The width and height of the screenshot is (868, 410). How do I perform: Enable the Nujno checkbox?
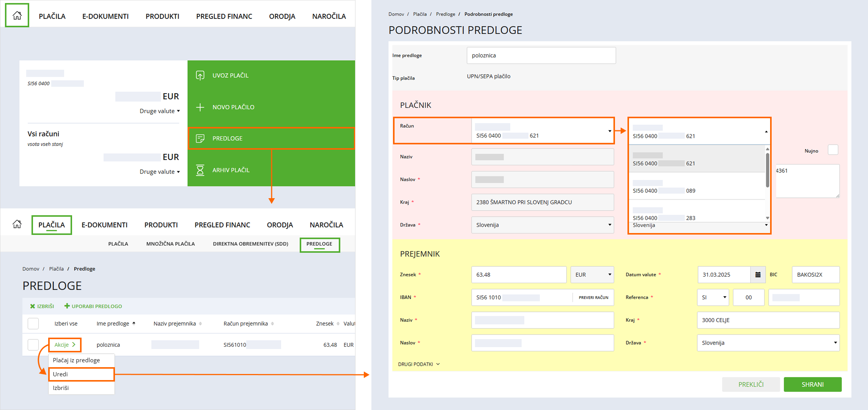tap(833, 150)
